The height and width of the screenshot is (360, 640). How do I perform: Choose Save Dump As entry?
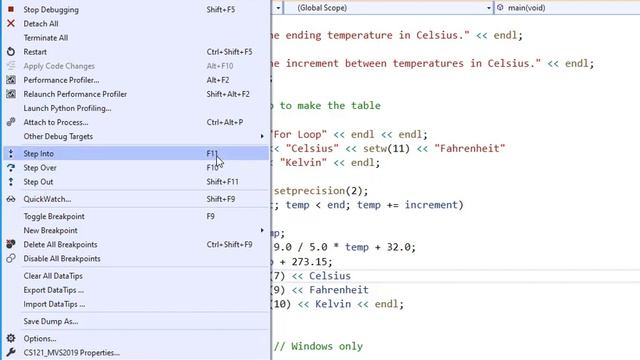[136, 321]
